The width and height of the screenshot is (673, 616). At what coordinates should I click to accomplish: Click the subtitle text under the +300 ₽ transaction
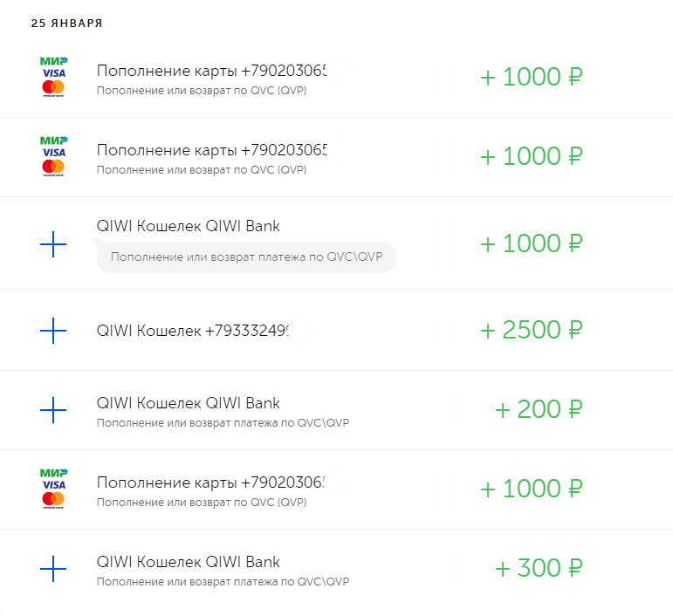[223, 582]
